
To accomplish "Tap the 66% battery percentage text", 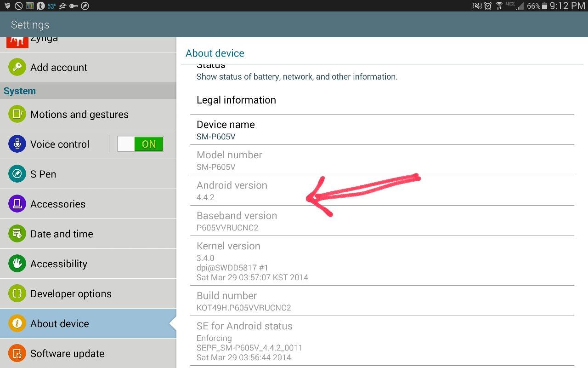I will click(533, 6).
